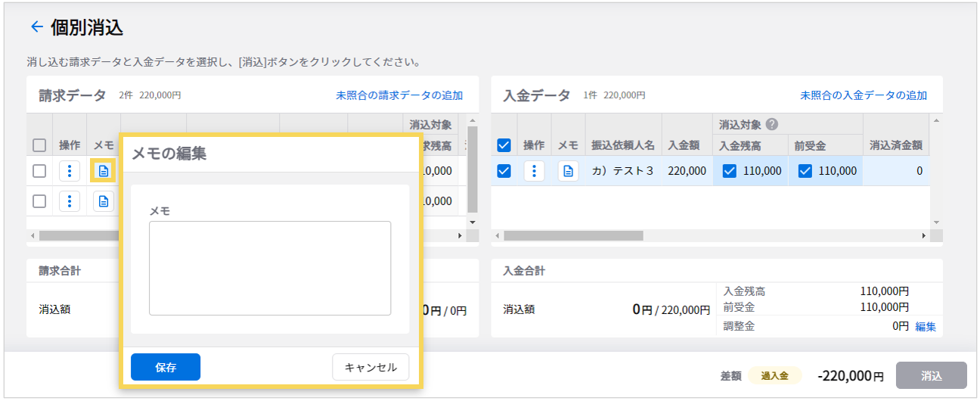This screenshot has width=980, height=401.
Task: Click memo icon in the payment data row
Action: pos(568,171)
